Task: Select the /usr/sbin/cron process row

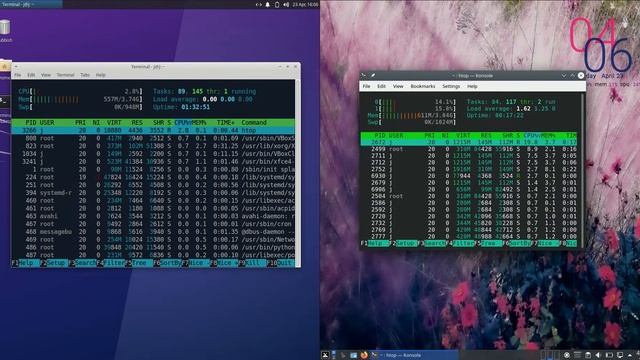Action: (153, 224)
